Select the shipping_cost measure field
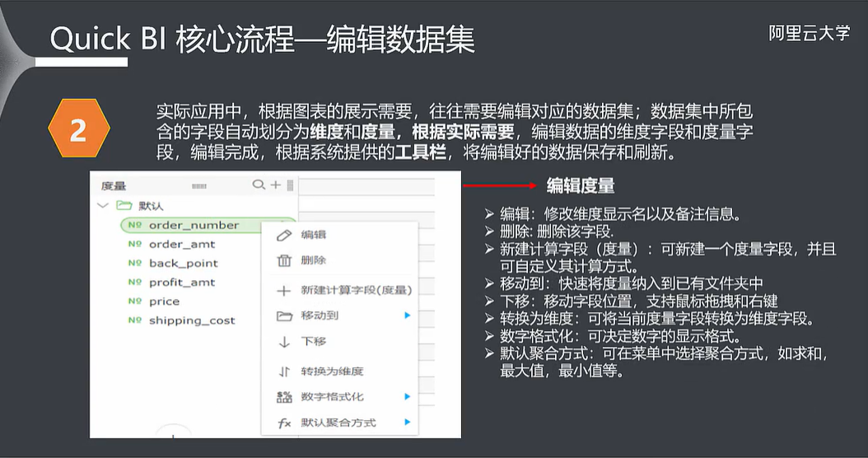This screenshot has height=458, width=868. (x=192, y=320)
